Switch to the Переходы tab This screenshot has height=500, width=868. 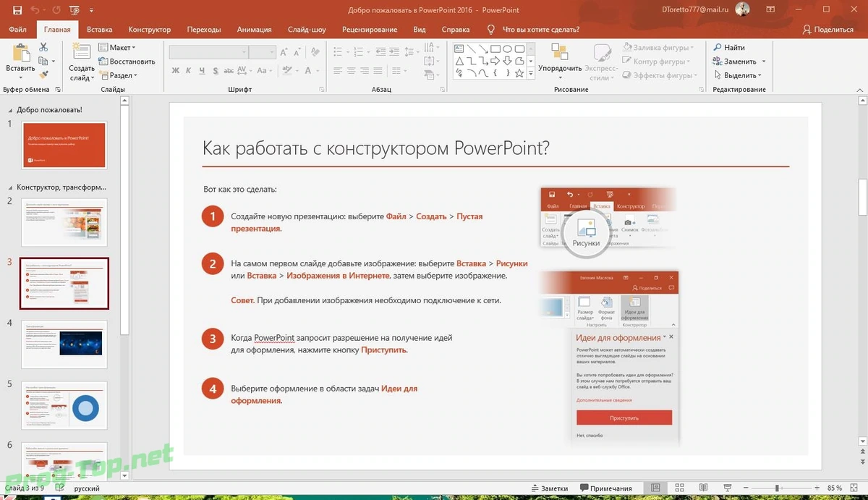click(203, 30)
